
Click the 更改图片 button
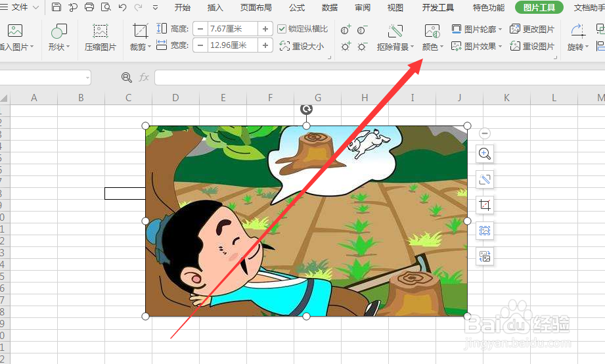point(532,29)
